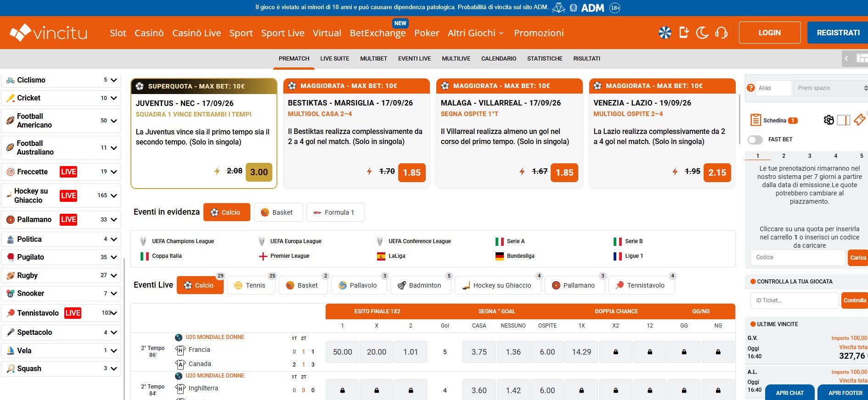Open the pinwheel icon in the header
Image resolution: width=868 pixels, height=400 pixels.
665,33
